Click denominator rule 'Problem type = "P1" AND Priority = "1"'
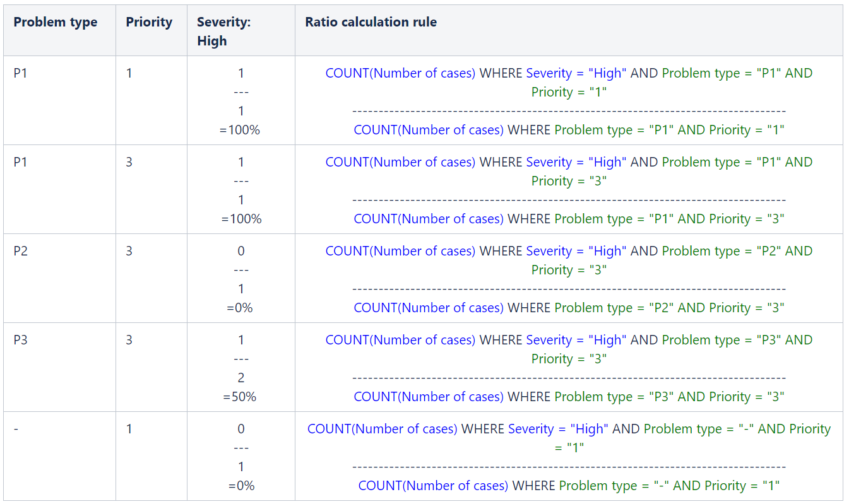 669,130
